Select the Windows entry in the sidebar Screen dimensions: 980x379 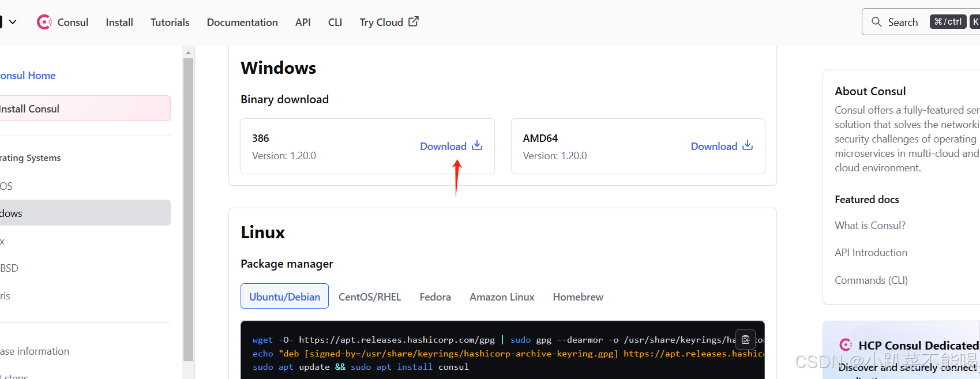click(85, 213)
